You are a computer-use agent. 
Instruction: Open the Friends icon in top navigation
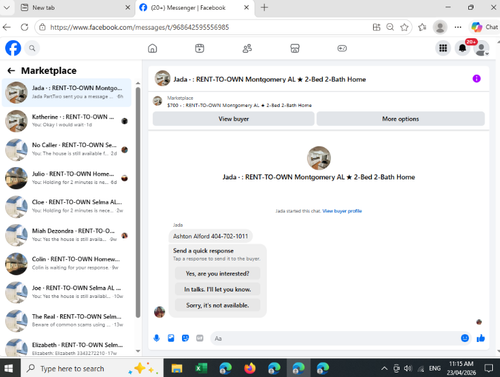pyautogui.click(x=247, y=49)
